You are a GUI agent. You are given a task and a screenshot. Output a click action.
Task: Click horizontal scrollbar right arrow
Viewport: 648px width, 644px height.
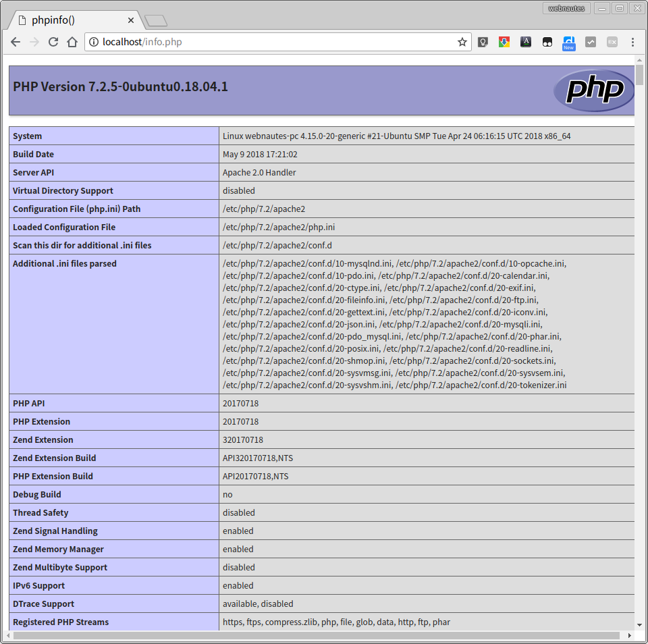pyautogui.click(x=629, y=635)
